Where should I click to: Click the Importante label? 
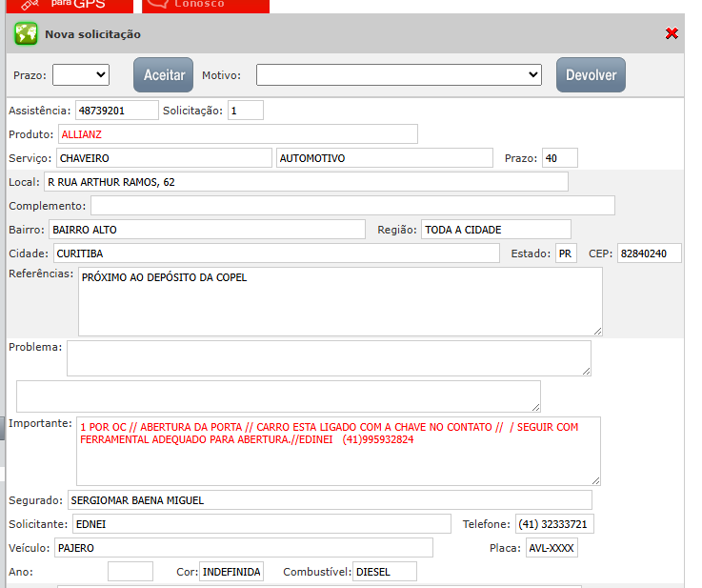40,423
